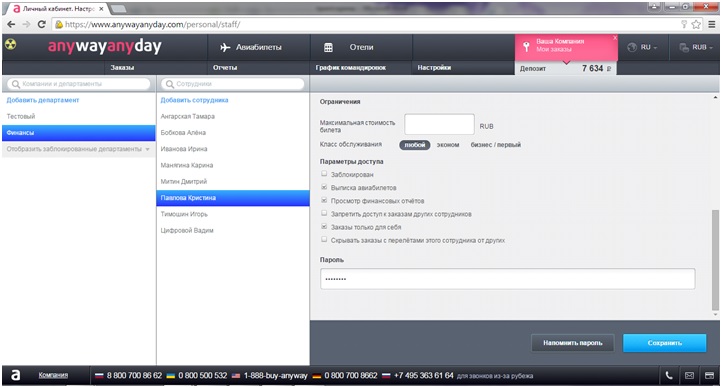Screen dimensions: 722x388
Task: Toggle the Выписка авиабилетов checkbox
Action: tap(324, 187)
